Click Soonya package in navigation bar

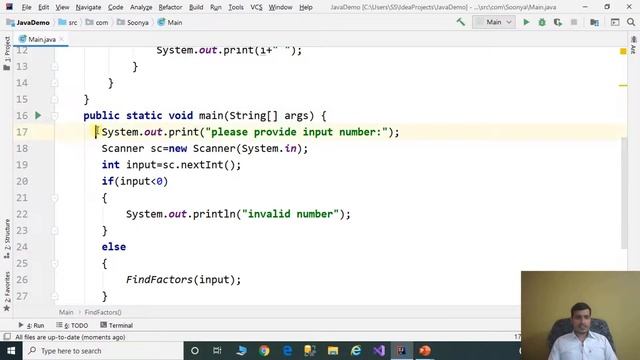[133, 22]
